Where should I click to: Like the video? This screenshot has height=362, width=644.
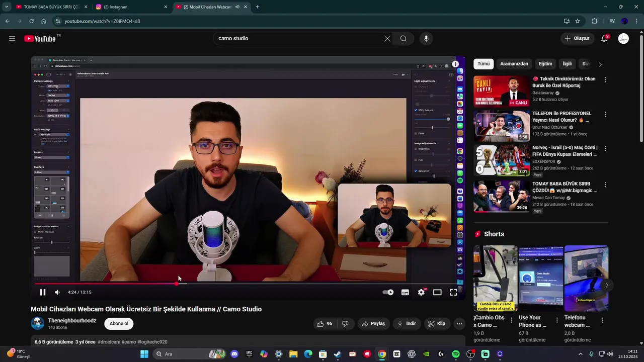click(325, 324)
